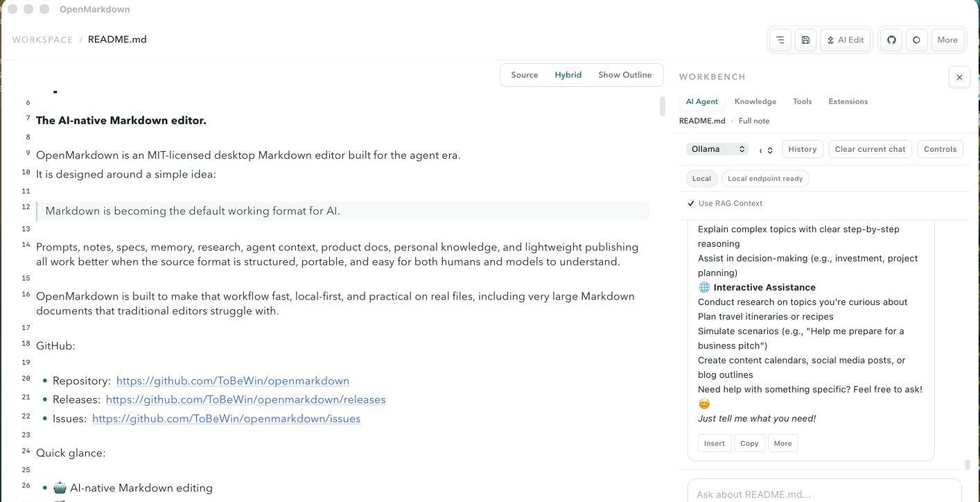Switch to the Tools tab
Viewport: 980px width, 502px height.
[802, 101]
